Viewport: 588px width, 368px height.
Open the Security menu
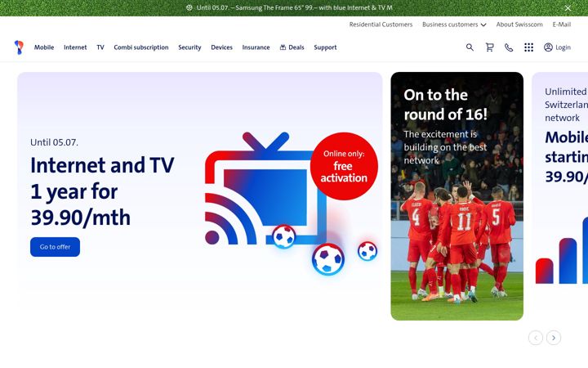click(189, 47)
